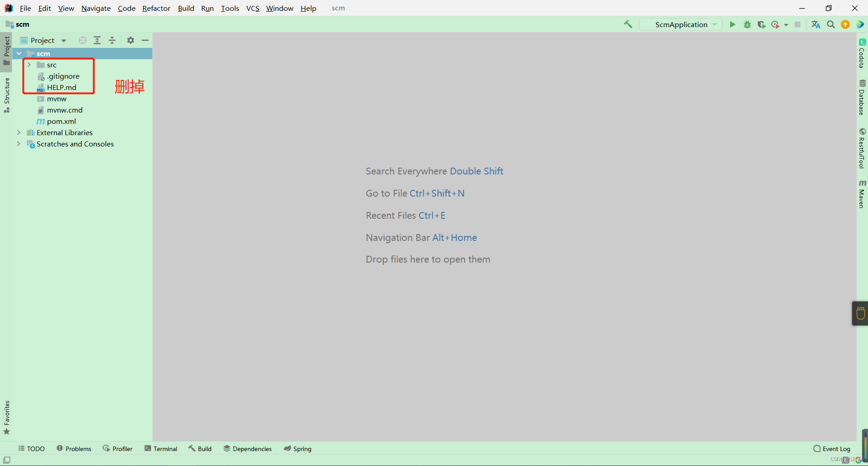Open the Run menu
The image size is (868, 466).
pyautogui.click(x=208, y=8)
